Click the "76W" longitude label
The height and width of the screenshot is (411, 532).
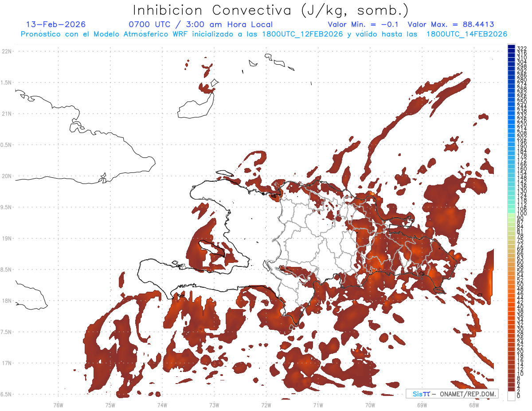(58, 404)
